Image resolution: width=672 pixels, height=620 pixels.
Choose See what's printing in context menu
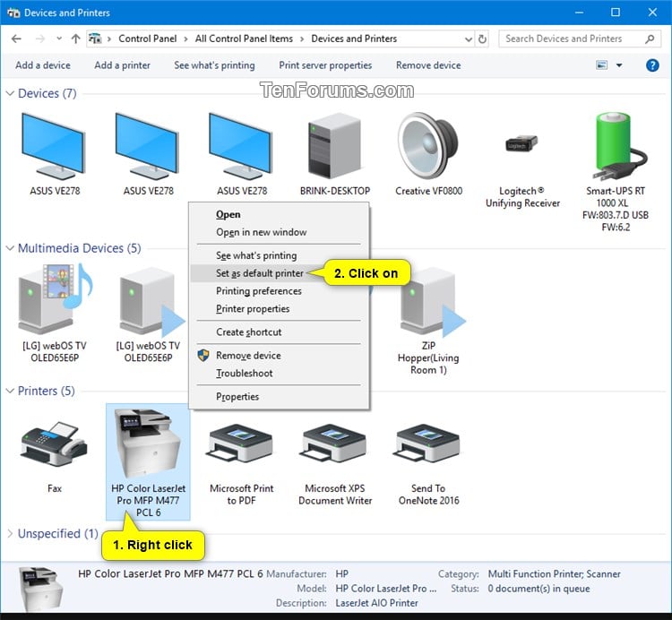279,255
